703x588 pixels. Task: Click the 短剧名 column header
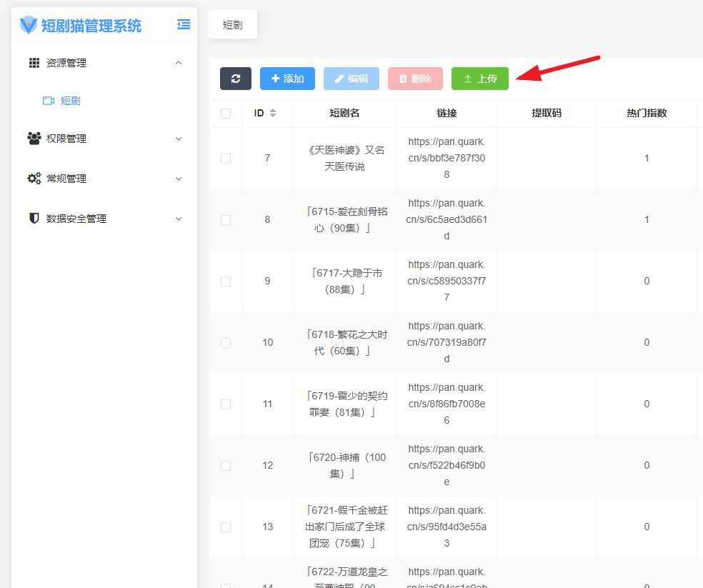tap(344, 113)
